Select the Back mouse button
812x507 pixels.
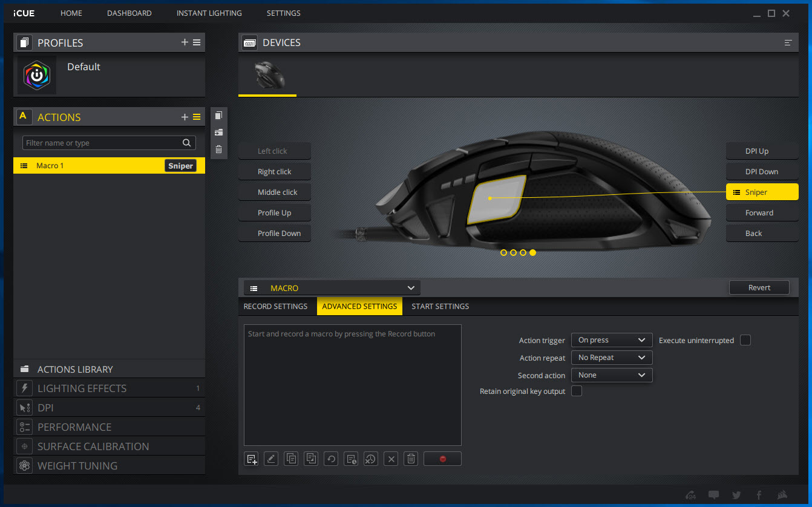762,234
